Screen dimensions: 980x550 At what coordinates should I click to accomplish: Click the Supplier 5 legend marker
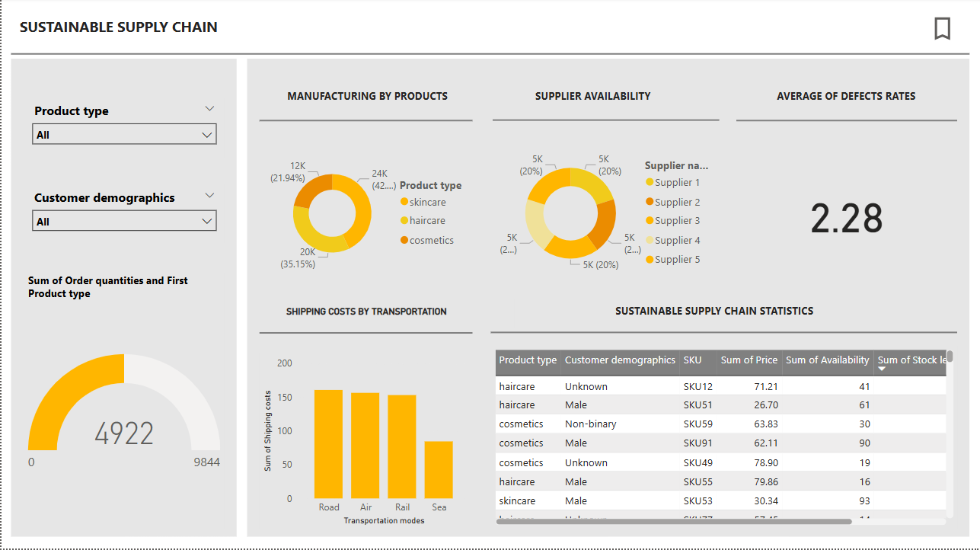[x=650, y=259]
